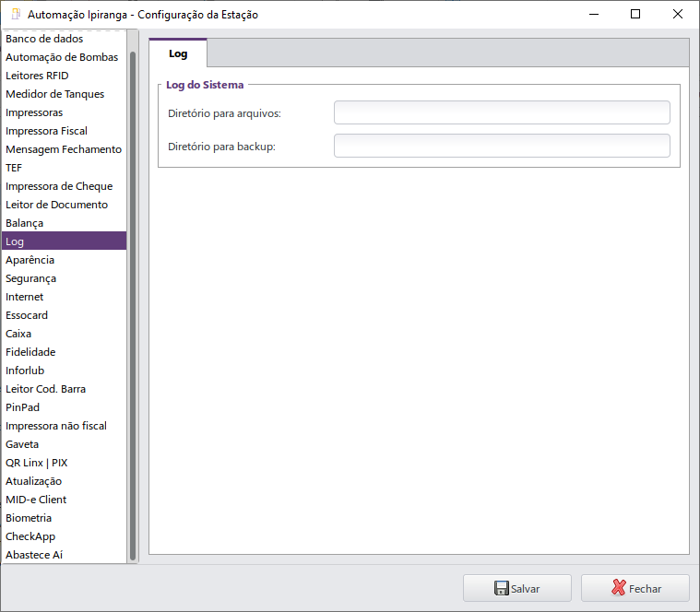Viewport: 700px width, 612px height.
Task: Open Automação de Bombas settings
Action: click(x=65, y=57)
